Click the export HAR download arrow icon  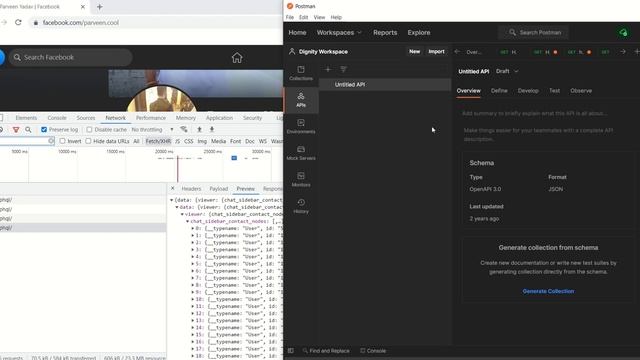coord(212,129)
